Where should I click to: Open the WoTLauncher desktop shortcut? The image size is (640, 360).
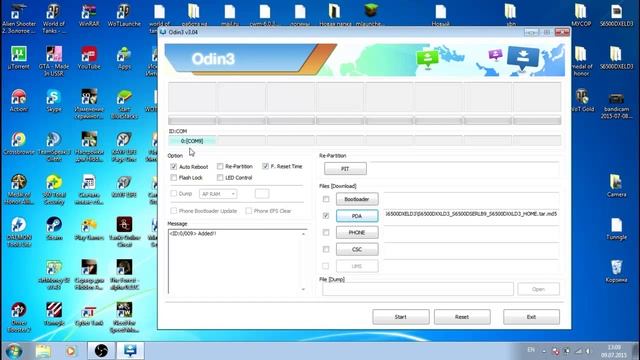click(124, 16)
